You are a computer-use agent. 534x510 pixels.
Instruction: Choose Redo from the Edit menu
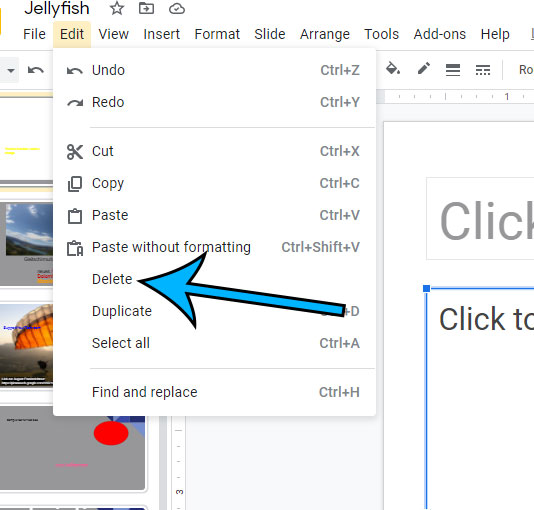215,102
